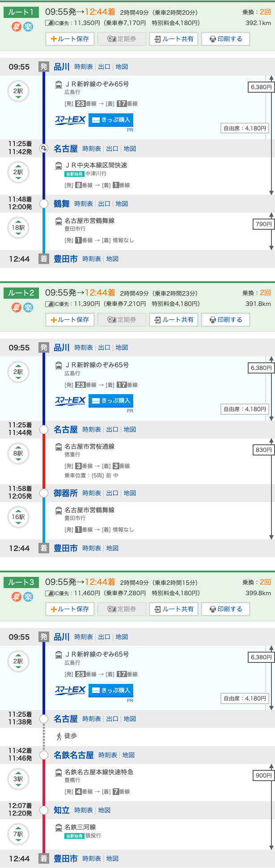Screen dimensions: 275x868
Task: Click the 早 (fast) badge on Route 1
Action: (x=16, y=27)
